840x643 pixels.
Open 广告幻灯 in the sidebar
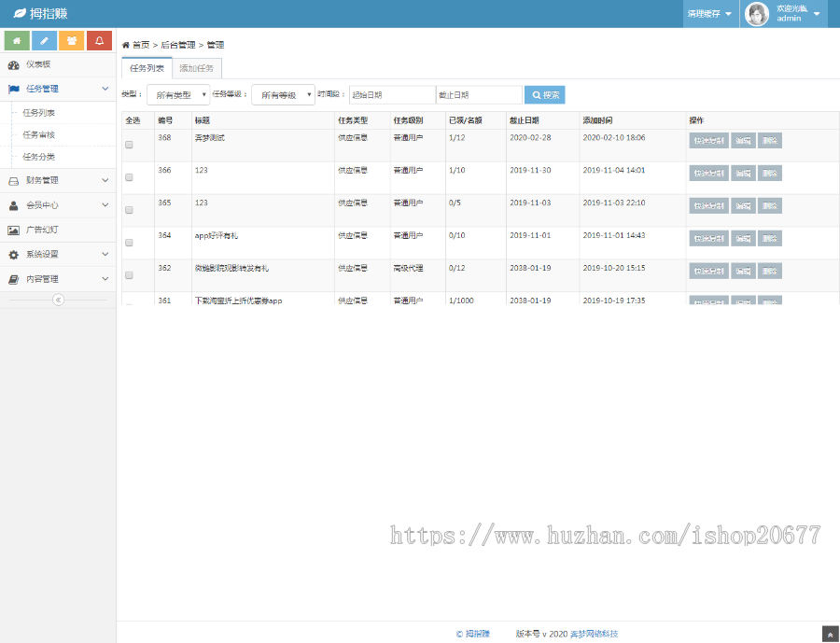(42, 230)
